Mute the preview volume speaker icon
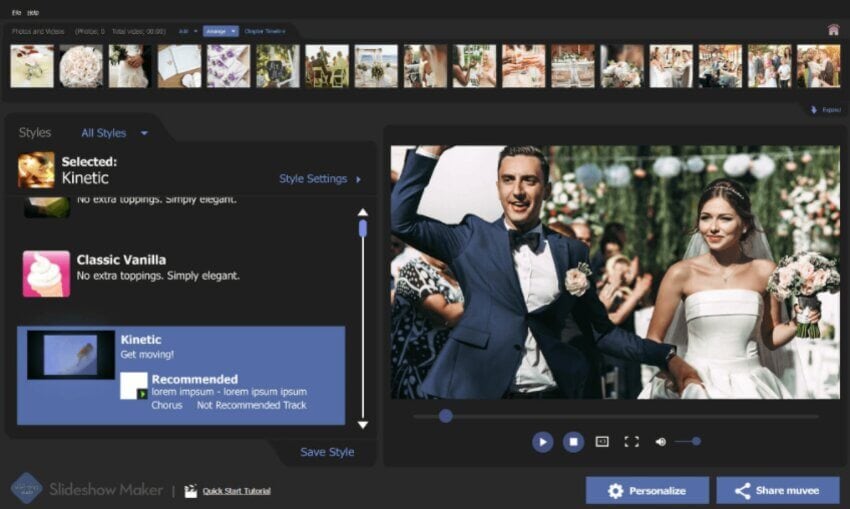Viewport: 850px width, 509px height. pos(660,442)
